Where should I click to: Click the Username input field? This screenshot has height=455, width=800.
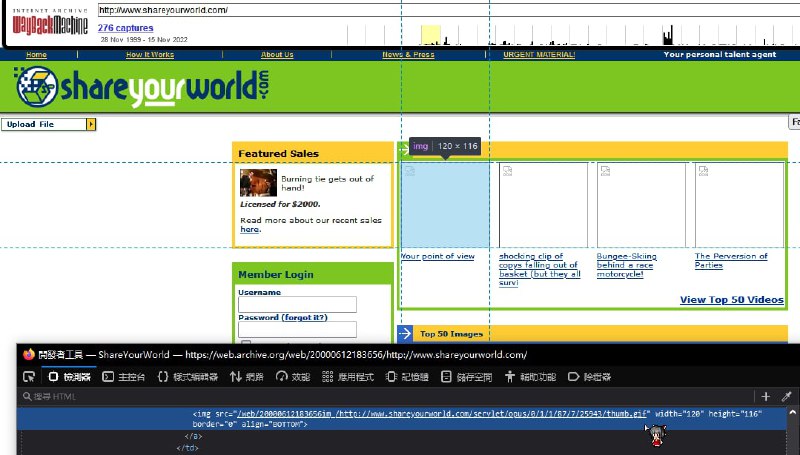point(297,304)
